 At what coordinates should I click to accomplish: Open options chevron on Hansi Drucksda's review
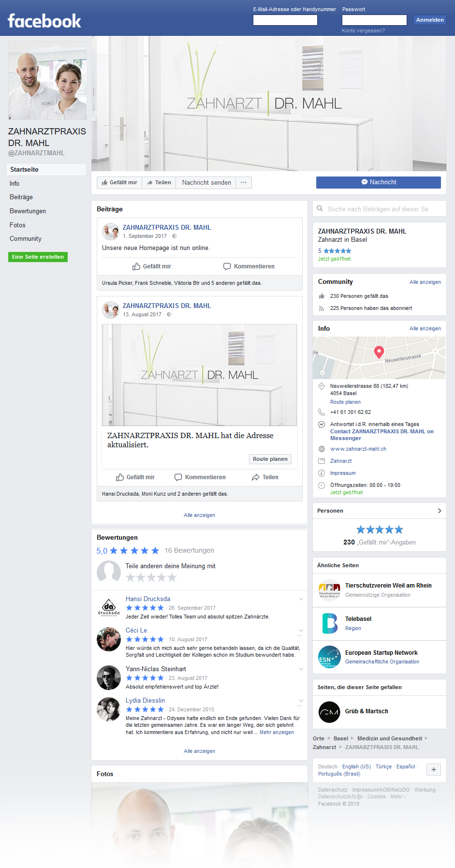coord(301,599)
